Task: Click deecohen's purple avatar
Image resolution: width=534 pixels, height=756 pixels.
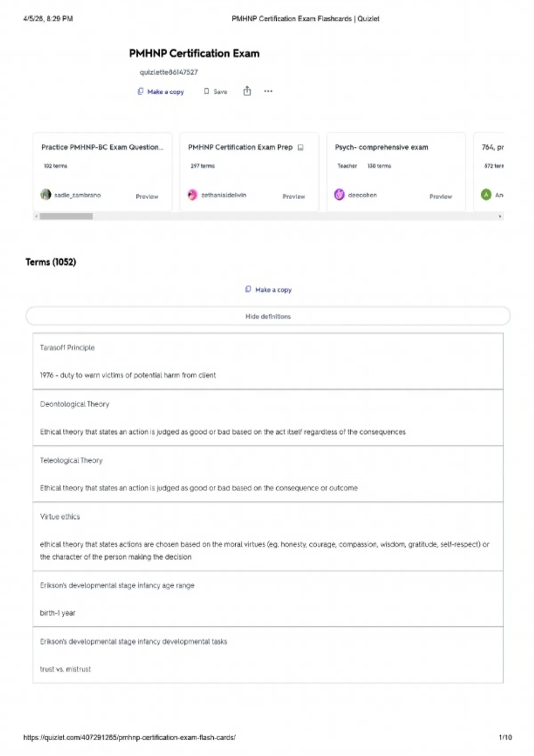Action: click(x=339, y=194)
